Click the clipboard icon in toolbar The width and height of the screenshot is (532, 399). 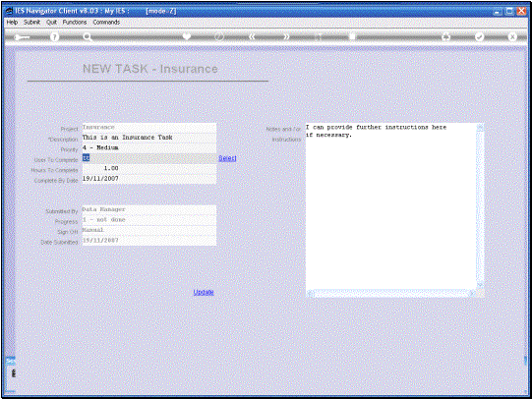352,36
